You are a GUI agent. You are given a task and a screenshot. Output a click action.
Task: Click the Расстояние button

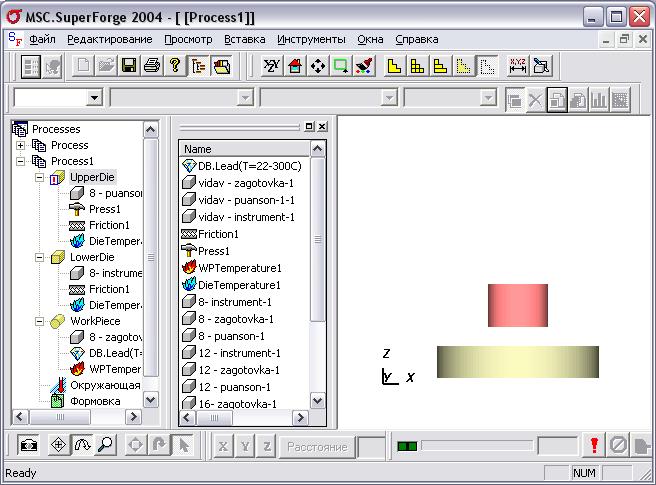pyautogui.click(x=317, y=447)
